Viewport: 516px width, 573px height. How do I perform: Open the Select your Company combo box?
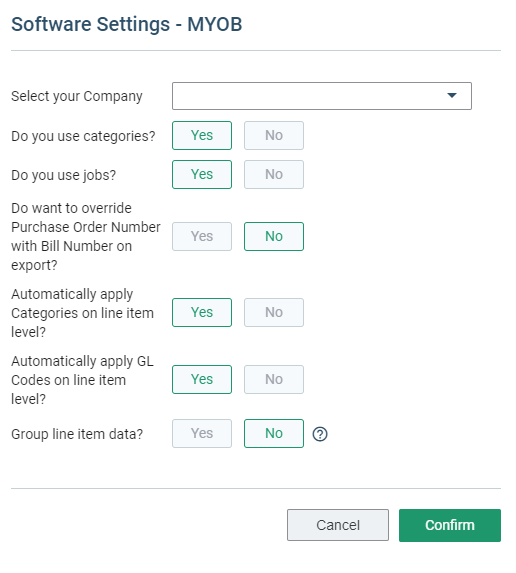tap(322, 96)
